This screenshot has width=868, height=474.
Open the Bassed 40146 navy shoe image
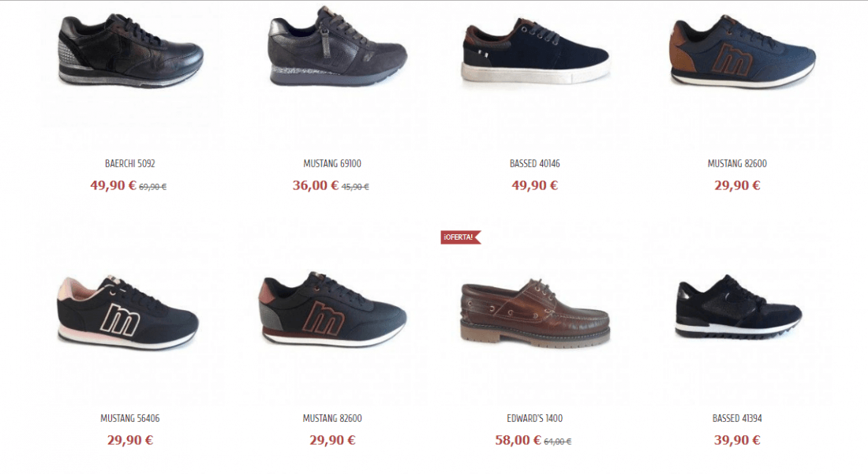click(535, 51)
